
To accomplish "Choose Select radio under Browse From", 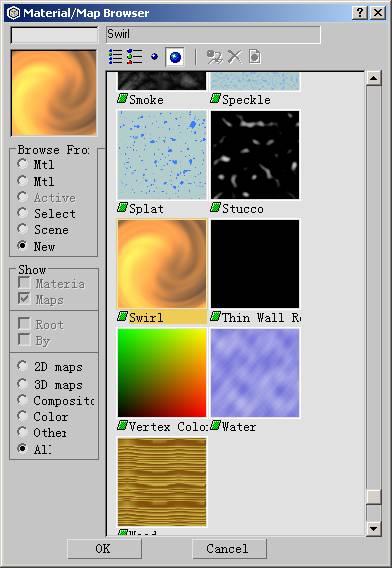I will 22,213.
